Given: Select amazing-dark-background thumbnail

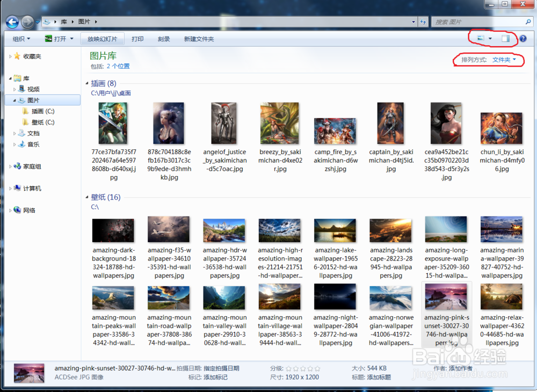Looking at the screenshot, I should pos(113,230).
